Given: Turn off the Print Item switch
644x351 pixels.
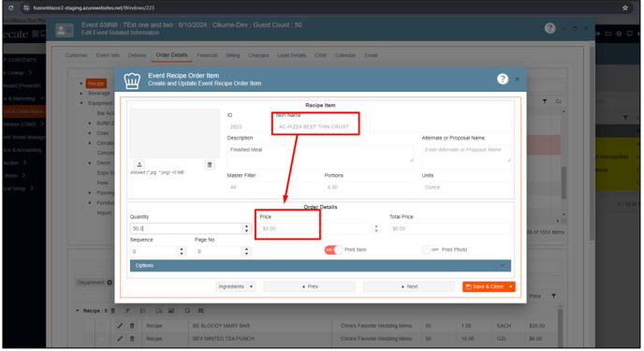Looking at the screenshot, I should click(333, 250).
